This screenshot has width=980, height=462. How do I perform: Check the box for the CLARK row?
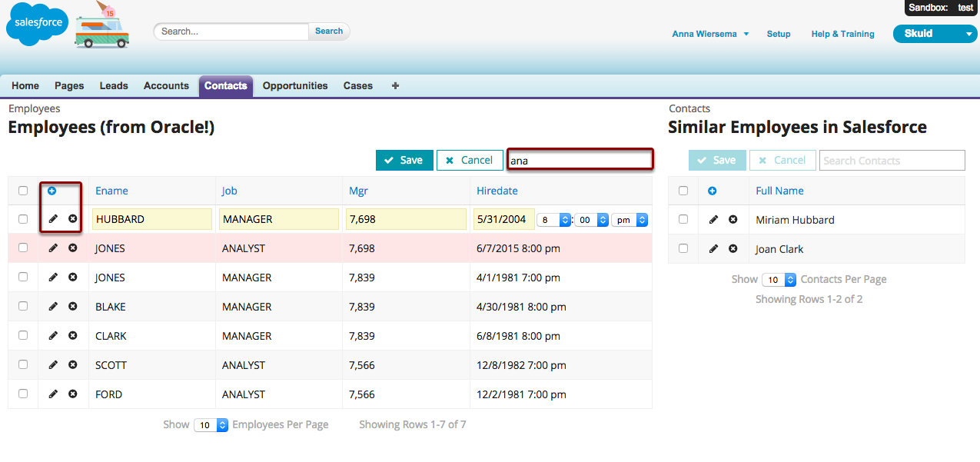(23, 336)
